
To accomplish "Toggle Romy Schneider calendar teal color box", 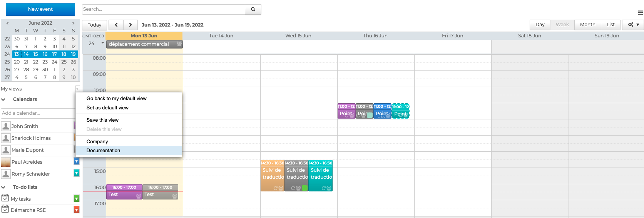I will click(77, 173).
